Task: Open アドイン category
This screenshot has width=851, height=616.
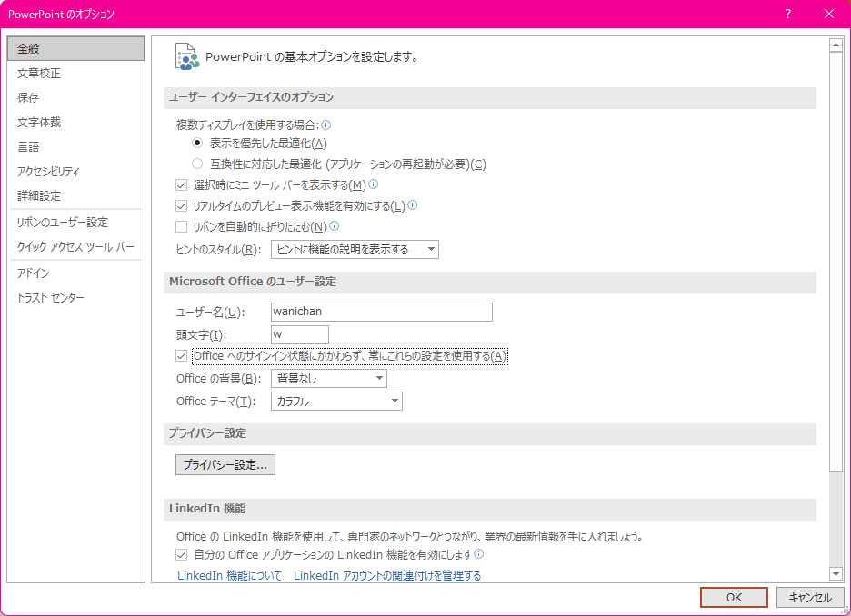Action: [76, 273]
